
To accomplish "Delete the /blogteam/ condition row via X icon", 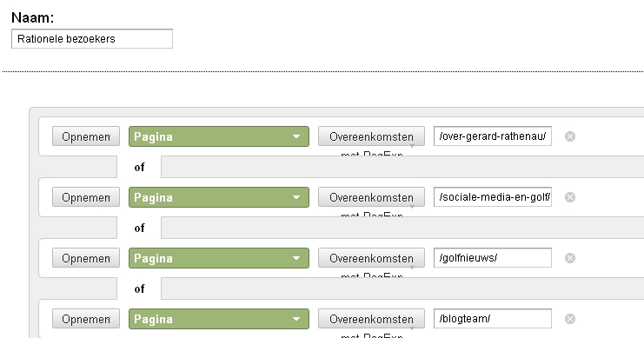I will pyautogui.click(x=569, y=319).
